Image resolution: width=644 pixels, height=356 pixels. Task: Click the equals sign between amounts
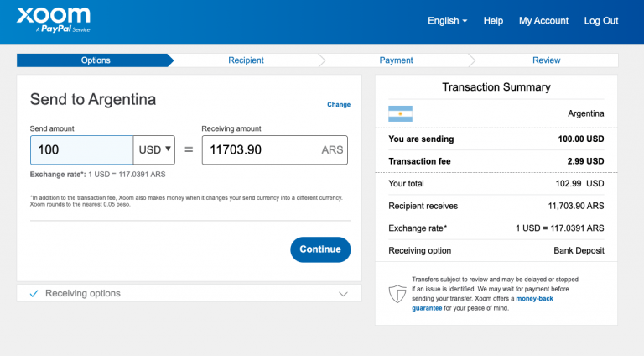pos(189,149)
